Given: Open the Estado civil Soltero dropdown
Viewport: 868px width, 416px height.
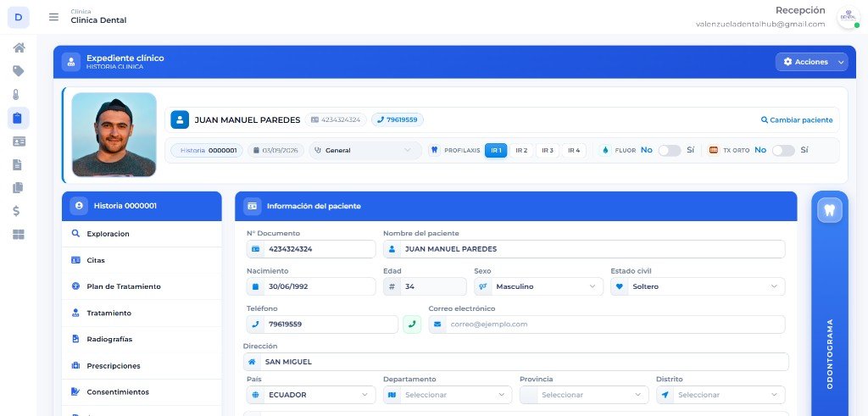Looking at the screenshot, I should [x=698, y=286].
